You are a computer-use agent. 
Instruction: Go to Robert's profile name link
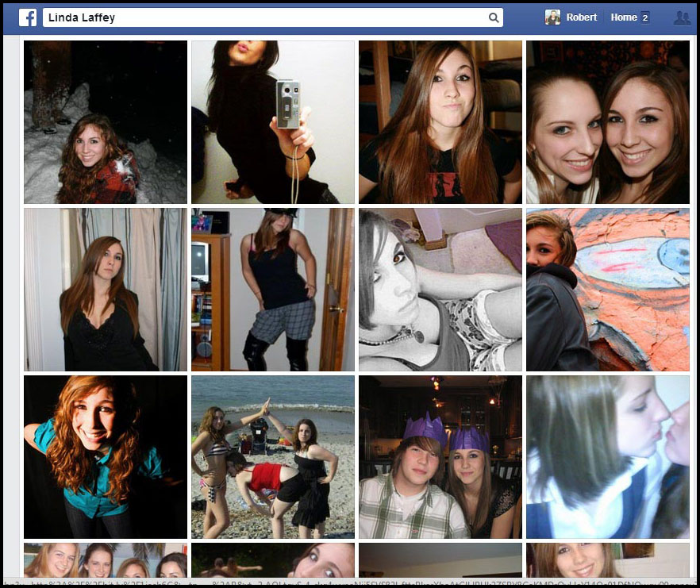point(581,17)
